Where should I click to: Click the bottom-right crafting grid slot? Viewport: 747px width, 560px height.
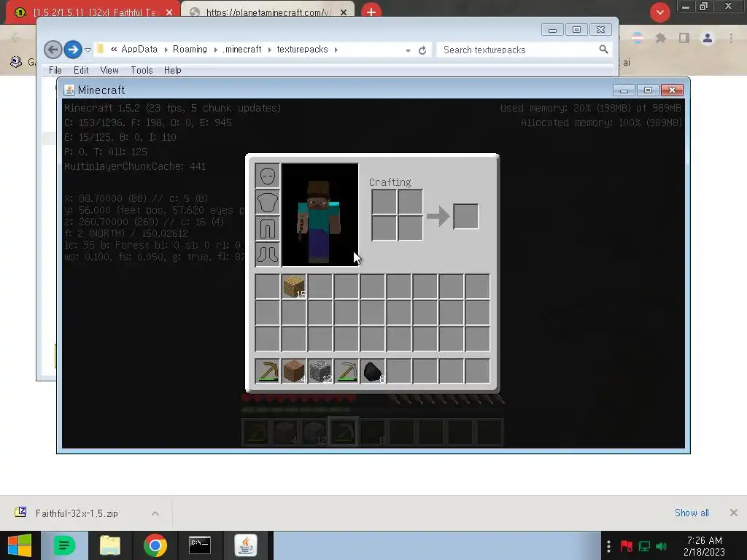tap(410, 228)
